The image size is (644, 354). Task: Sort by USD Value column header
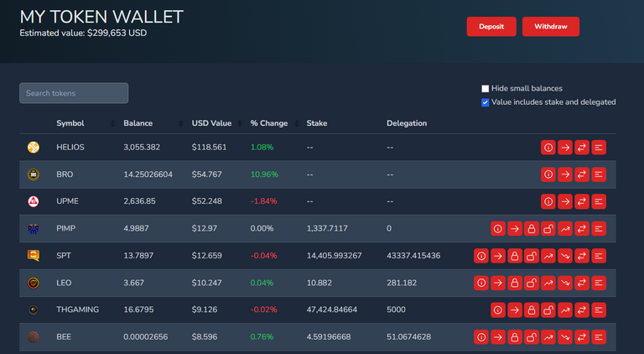click(x=211, y=123)
